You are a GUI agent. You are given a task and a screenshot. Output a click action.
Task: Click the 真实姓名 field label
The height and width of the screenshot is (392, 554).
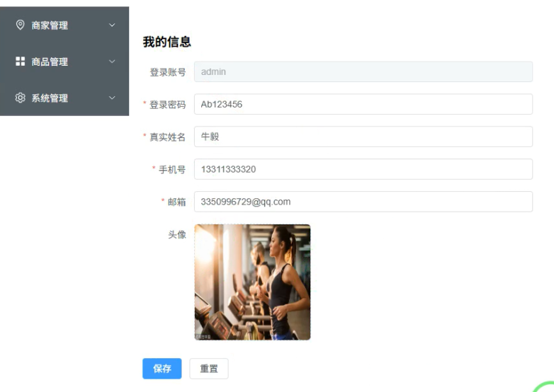click(x=168, y=137)
